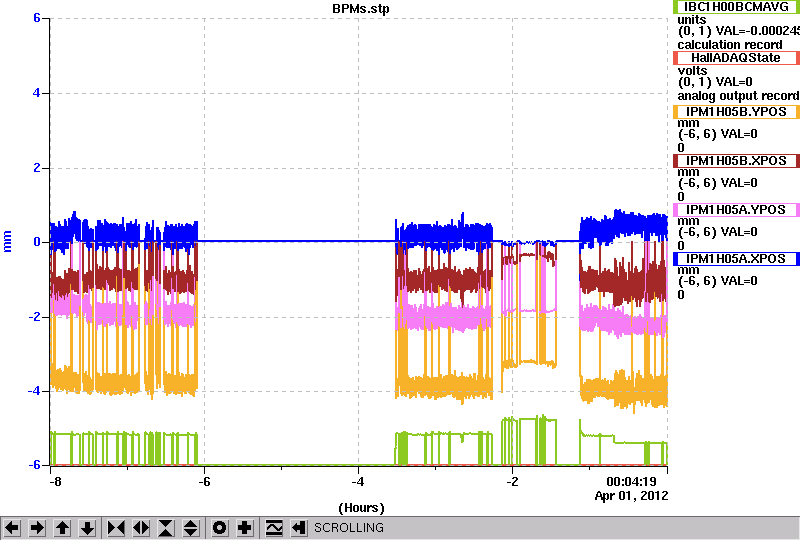Click the y-axis 6 tick label
The image size is (800, 540).
point(37,18)
